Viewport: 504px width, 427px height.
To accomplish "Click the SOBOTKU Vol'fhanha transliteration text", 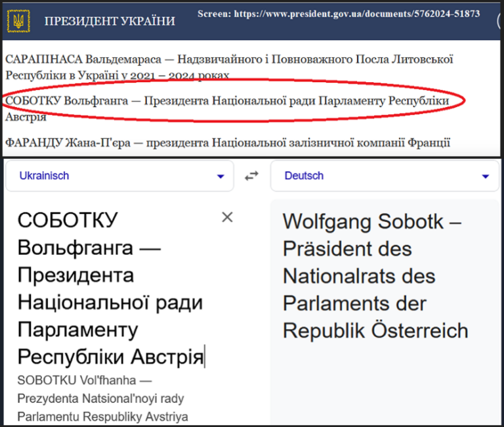I will click(85, 380).
